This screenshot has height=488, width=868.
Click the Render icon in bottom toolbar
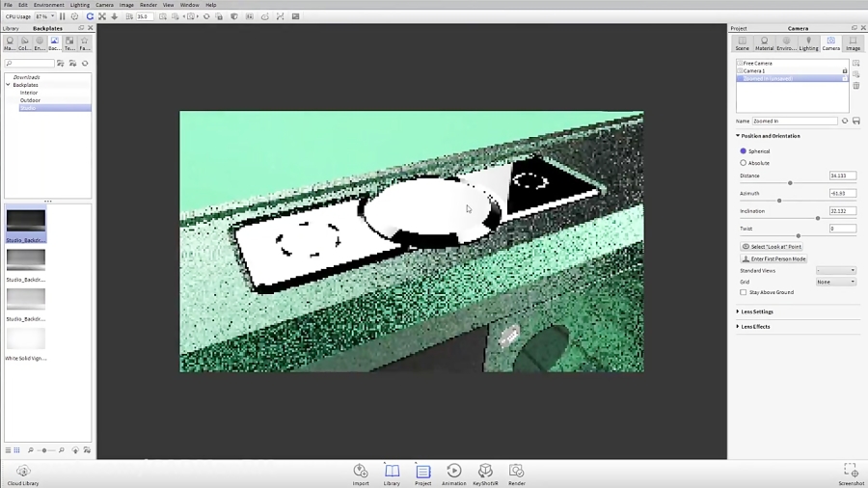pyautogui.click(x=517, y=473)
